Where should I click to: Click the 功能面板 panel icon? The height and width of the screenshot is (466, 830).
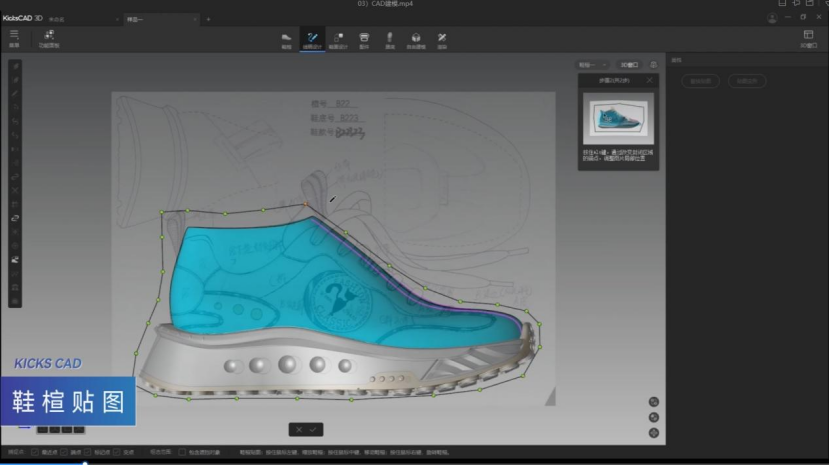(x=48, y=36)
